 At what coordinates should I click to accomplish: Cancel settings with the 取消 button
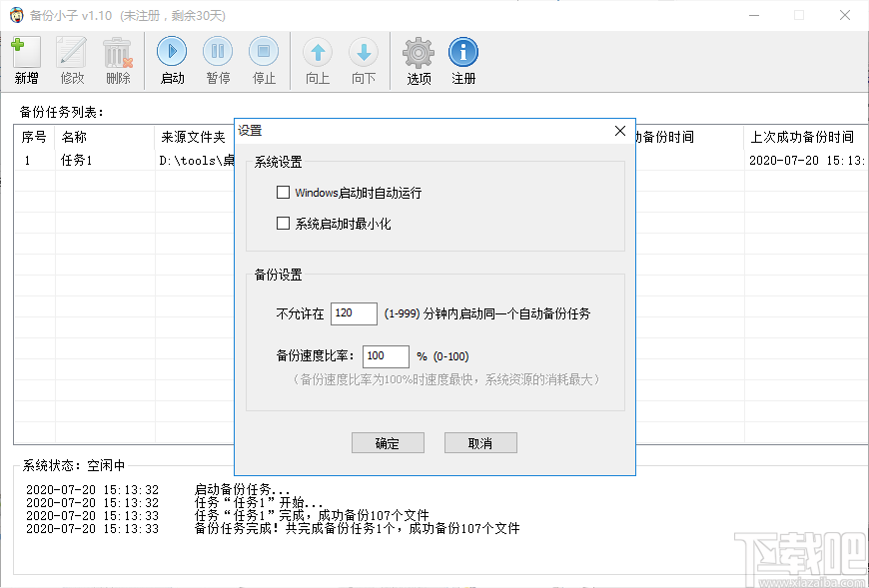[x=480, y=442]
